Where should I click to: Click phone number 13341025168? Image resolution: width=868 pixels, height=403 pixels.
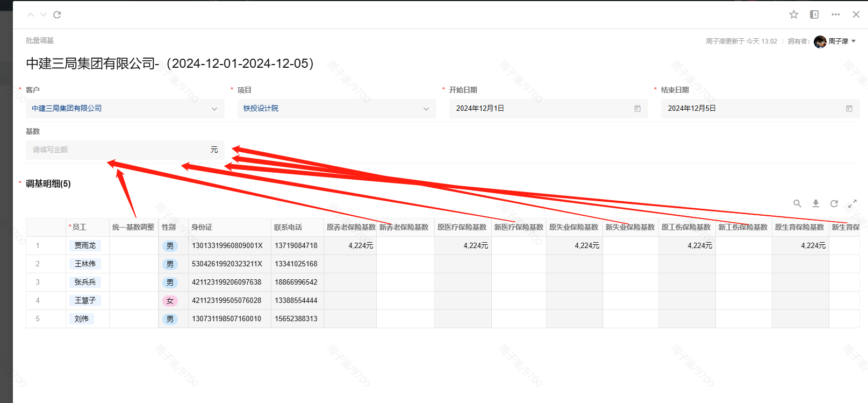[296, 264]
